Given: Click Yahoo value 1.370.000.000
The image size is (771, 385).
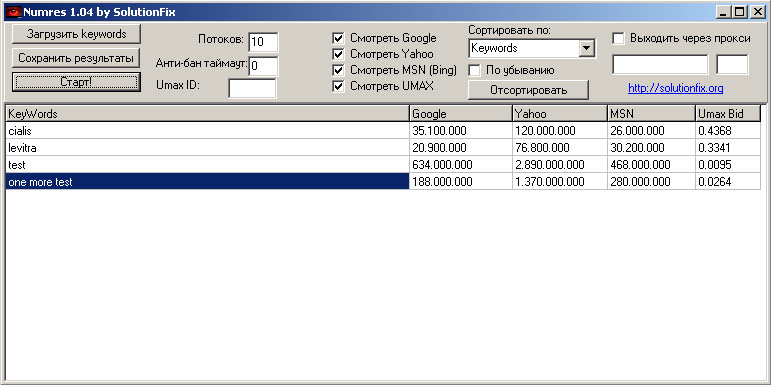Looking at the screenshot, I should pos(549,182).
